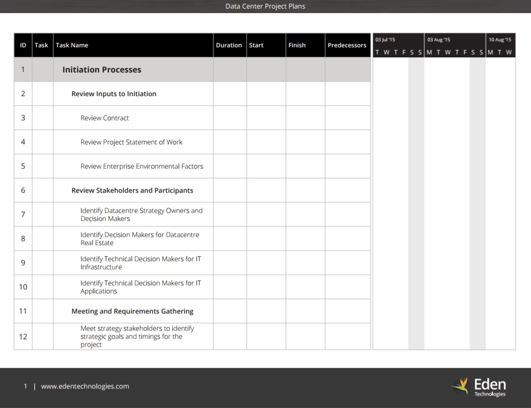Select row ID 7
531x408 pixels.
tap(23, 214)
